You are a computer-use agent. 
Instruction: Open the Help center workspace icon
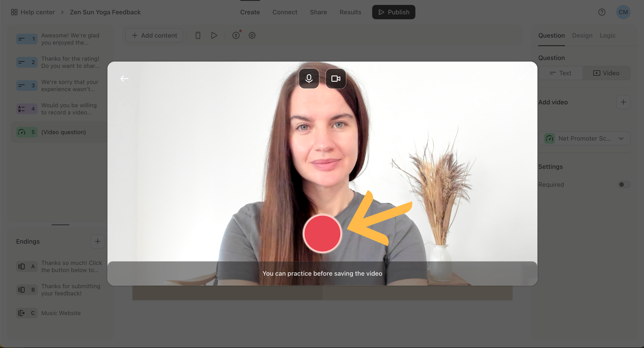[x=14, y=12]
